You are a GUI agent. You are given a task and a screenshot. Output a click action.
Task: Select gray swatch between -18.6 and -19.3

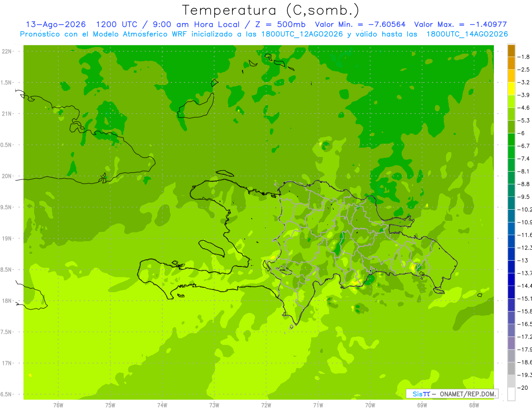(x=511, y=368)
